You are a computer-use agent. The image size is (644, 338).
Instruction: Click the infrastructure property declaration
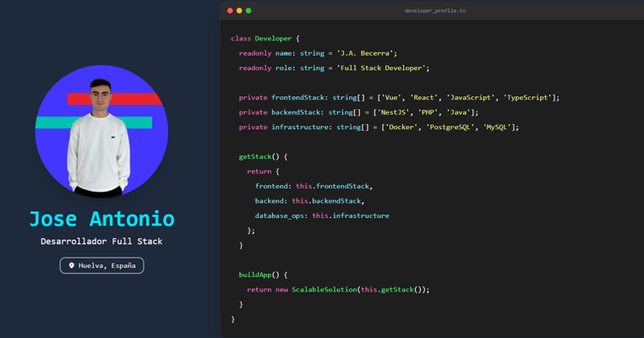[x=379, y=127]
